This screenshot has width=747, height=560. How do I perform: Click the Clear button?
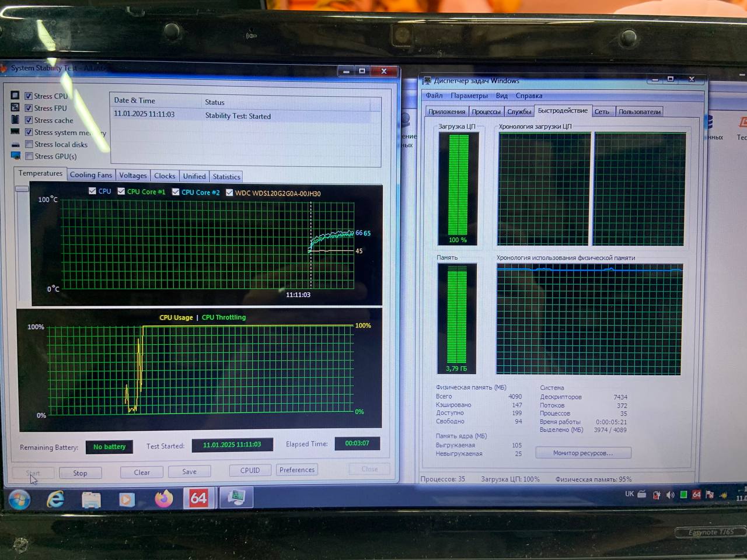[142, 473]
